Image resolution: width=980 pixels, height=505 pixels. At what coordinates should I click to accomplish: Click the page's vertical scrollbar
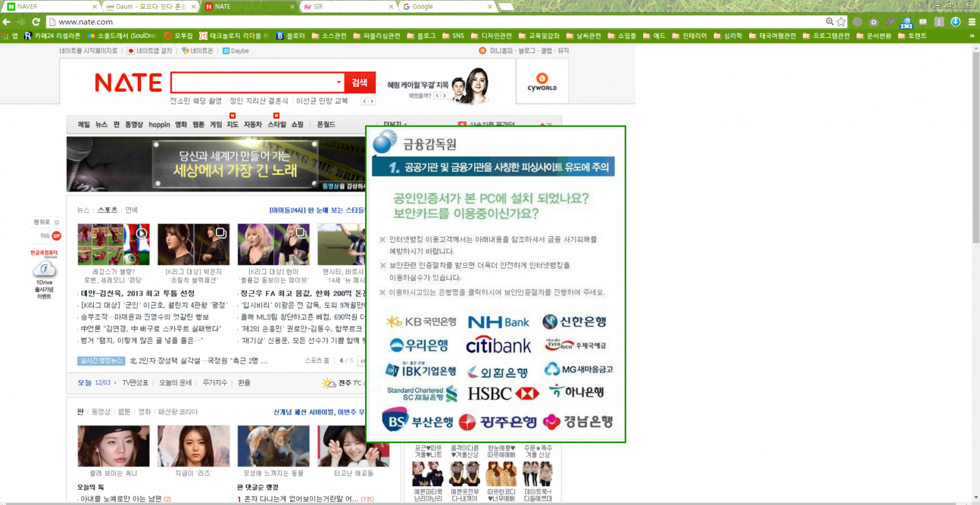976,184
